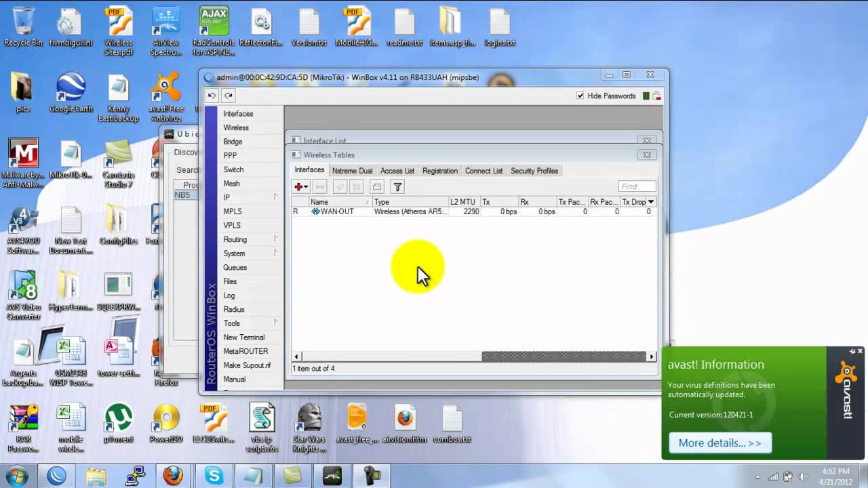Click the Filter funnel button
This screenshot has width=868, height=488.
(x=398, y=186)
